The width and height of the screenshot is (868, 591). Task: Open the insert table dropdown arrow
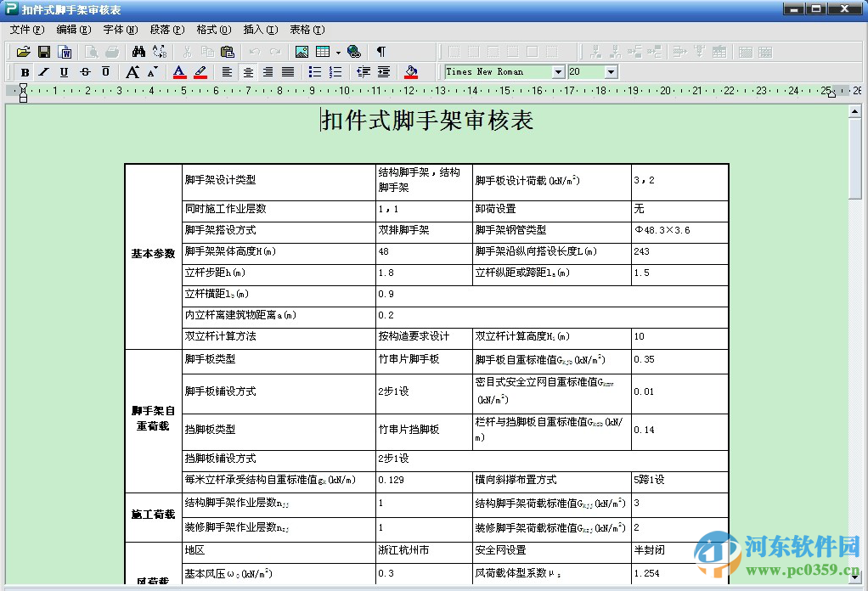pos(338,51)
